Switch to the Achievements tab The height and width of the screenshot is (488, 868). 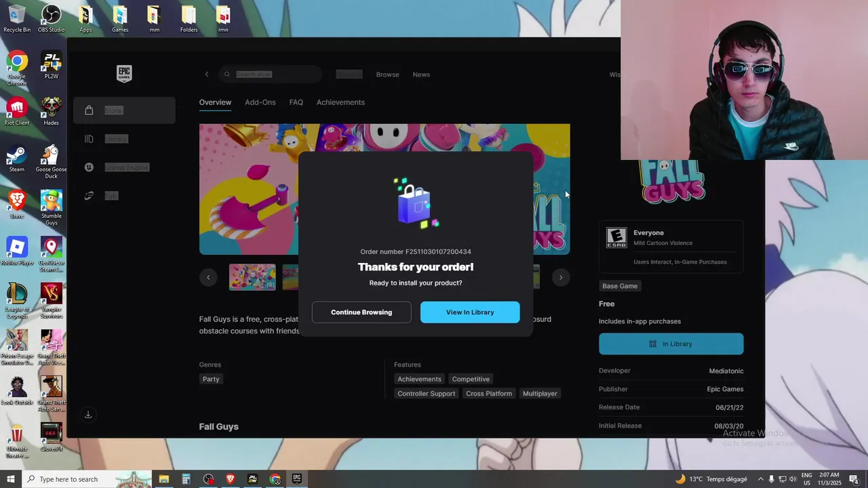point(340,102)
